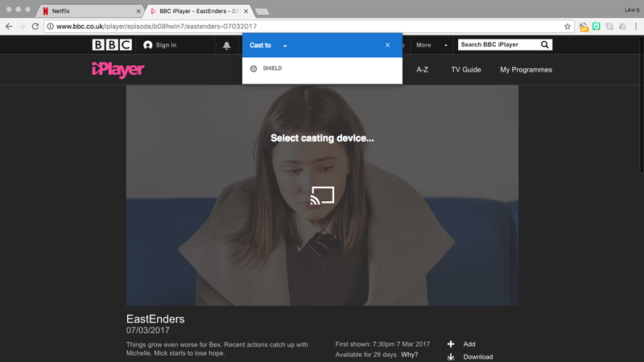
Task: Click the cast icon on the video
Action: (x=322, y=195)
